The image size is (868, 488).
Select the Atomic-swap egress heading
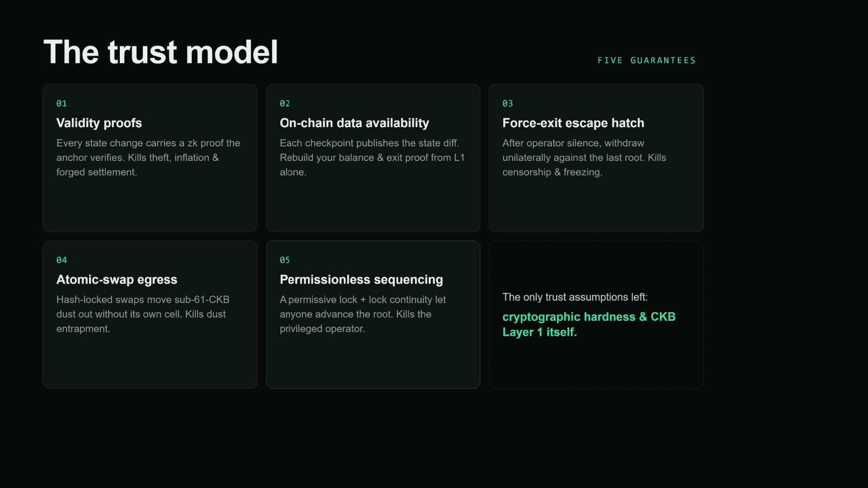[x=117, y=280]
